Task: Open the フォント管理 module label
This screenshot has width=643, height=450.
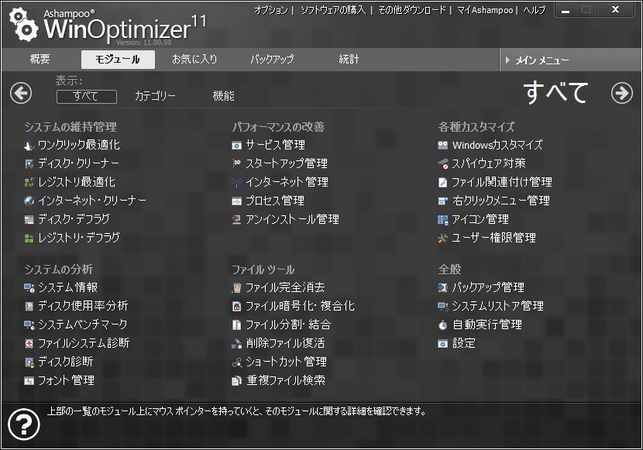Action: 66,381
